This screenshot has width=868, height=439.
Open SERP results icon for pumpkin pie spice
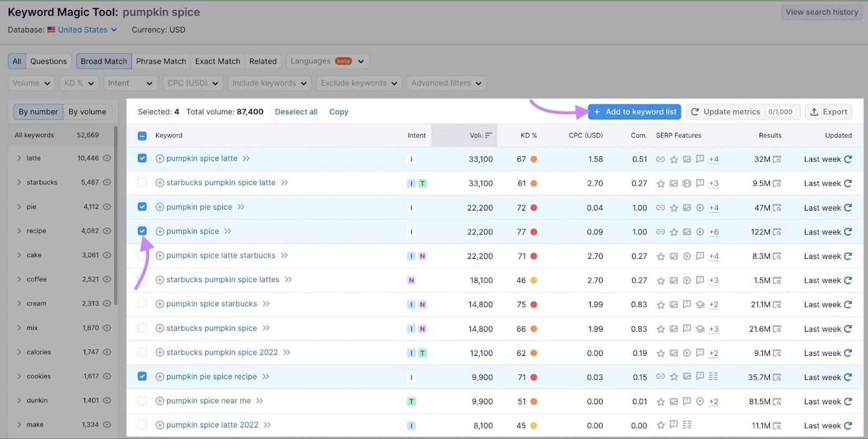coord(777,208)
